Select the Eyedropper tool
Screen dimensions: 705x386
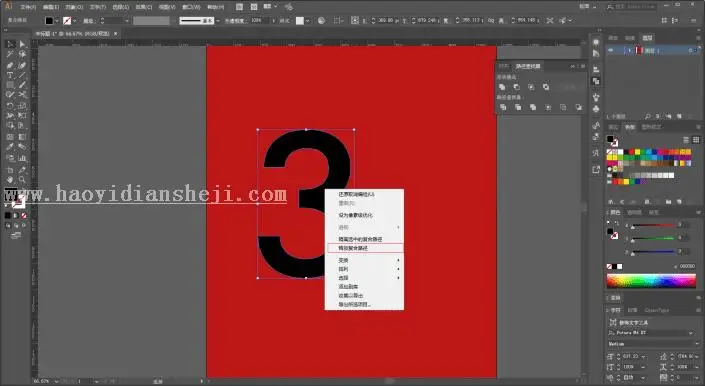10,147
